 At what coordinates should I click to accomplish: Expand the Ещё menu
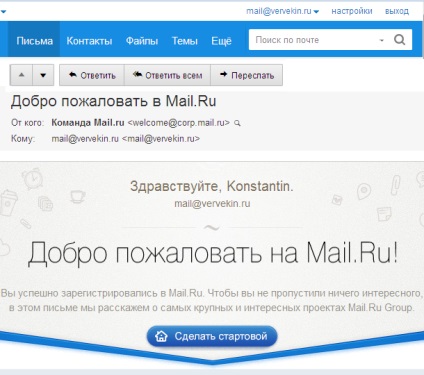pos(221,41)
